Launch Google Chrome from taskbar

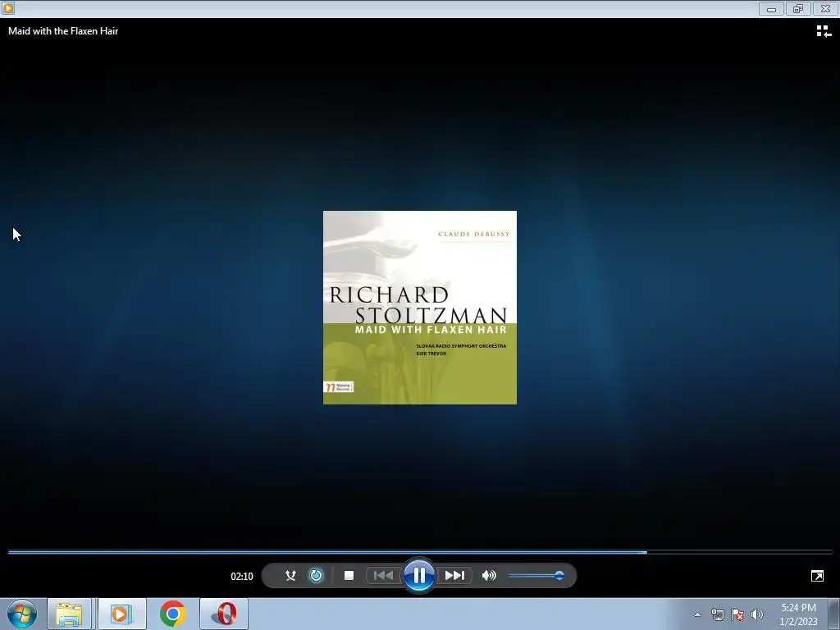click(172, 614)
